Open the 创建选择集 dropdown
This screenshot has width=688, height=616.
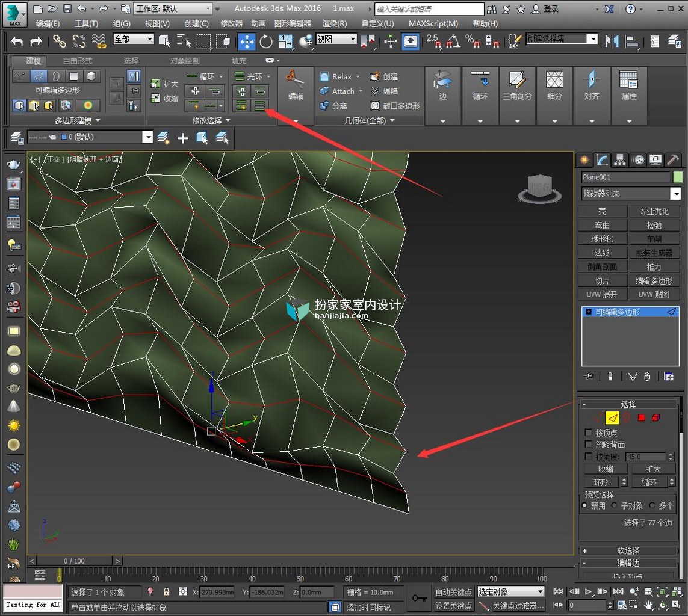(562, 39)
